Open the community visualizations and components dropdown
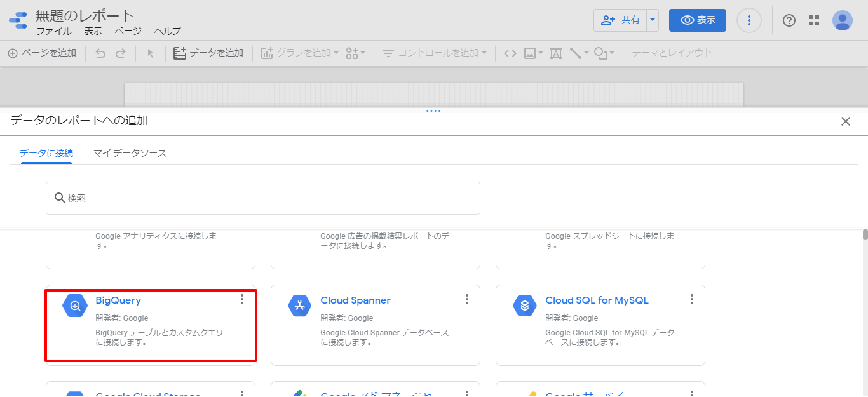 (x=355, y=53)
